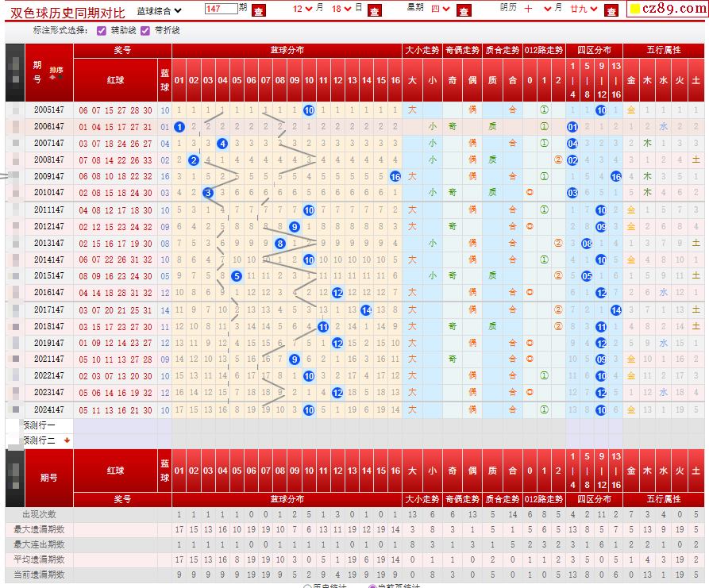Screen dimensions: 709x588
Task: Click blue ball 1 in row 2006147
Action: click(x=179, y=127)
